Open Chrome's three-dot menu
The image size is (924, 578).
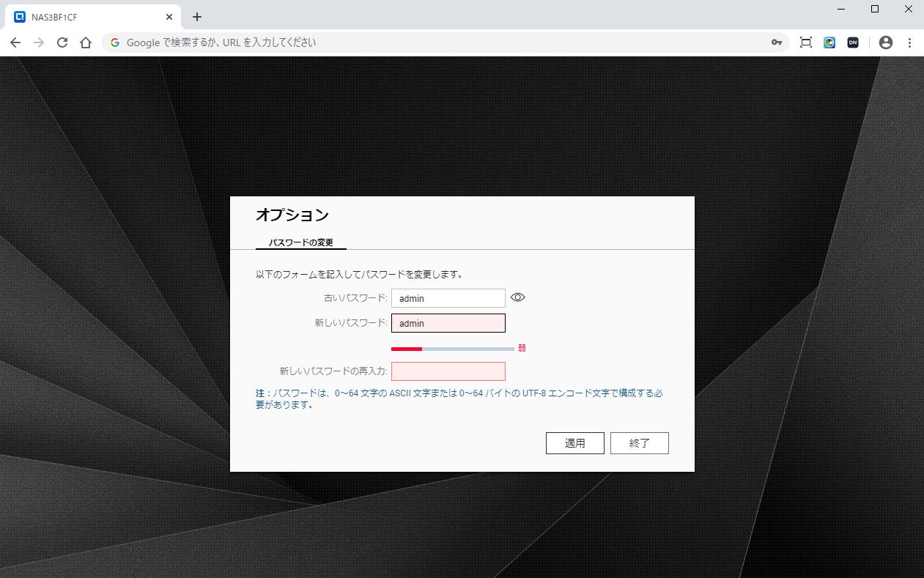coord(909,42)
